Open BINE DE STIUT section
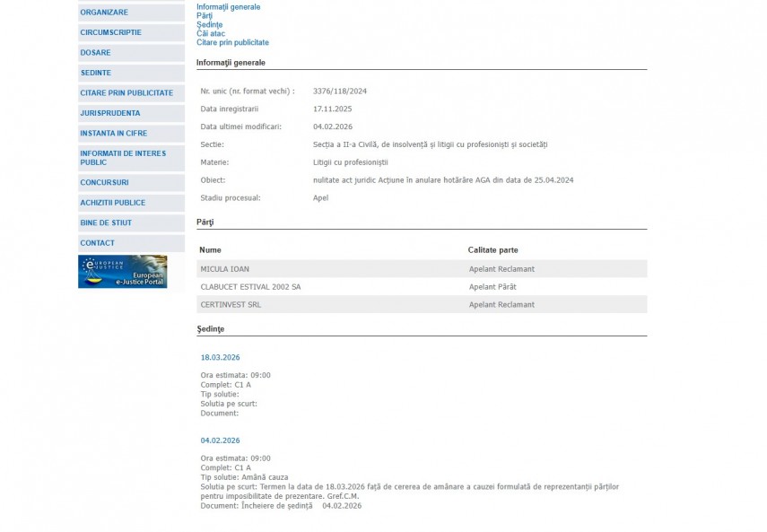Screen dimensions: 767x532 click(x=106, y=222)
